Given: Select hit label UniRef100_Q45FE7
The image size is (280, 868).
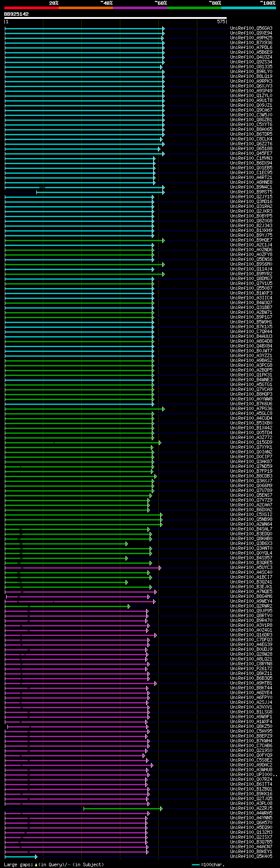Looking at the screenshot, I should click(251, 153).
